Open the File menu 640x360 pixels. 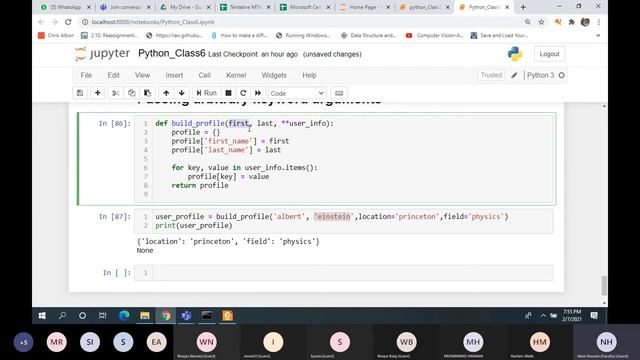pyautogui.click(x=86, y=75)
